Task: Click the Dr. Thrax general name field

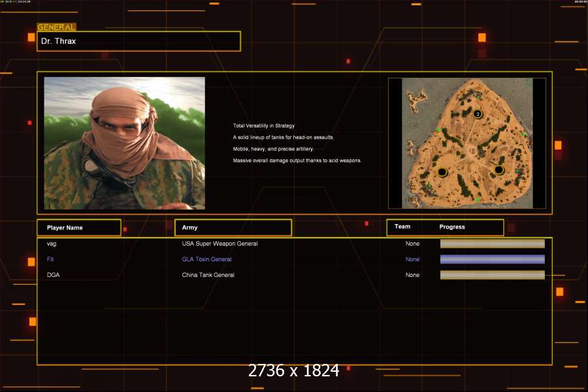Action: click(x=139, y=41)
